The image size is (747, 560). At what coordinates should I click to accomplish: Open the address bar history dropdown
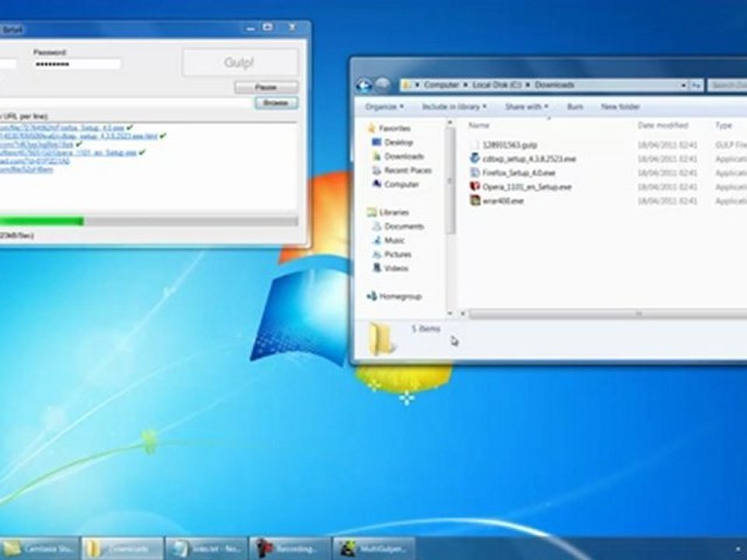click(x=683, y=86)
